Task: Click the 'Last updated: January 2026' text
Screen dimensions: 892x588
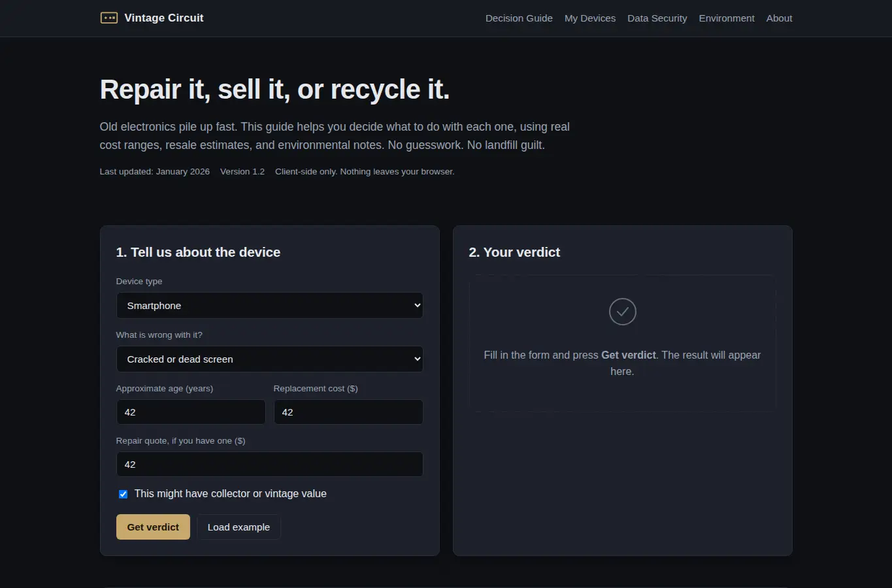Action: [x=154, y=171]
